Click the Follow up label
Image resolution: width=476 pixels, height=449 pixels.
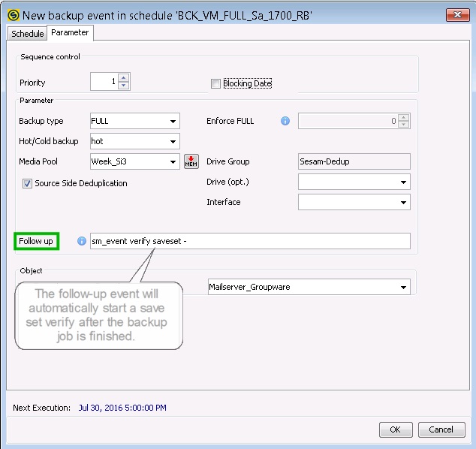(36, 241)
